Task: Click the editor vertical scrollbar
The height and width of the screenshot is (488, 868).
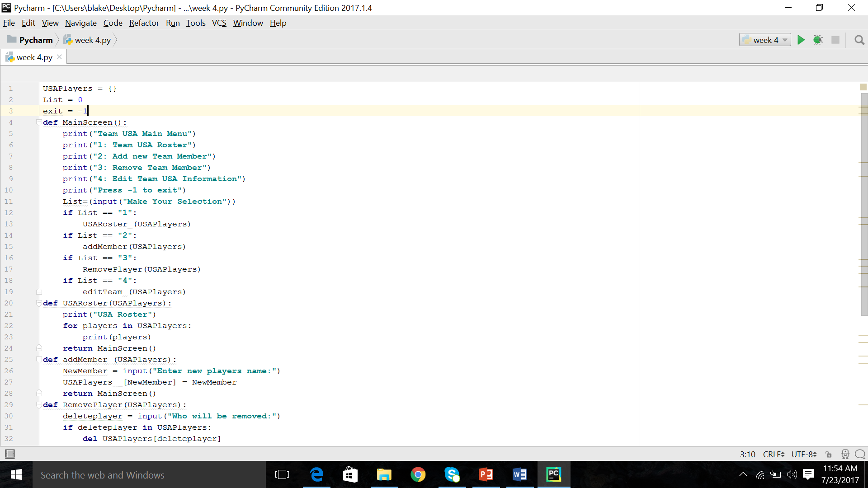Action: click(x=864, y=203)
